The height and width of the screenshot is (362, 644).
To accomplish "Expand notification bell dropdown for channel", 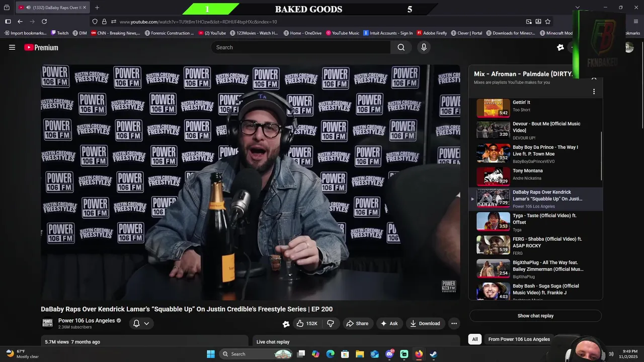I will [x=146, y=323].
